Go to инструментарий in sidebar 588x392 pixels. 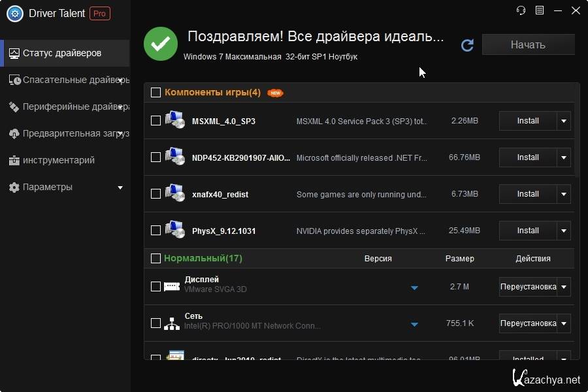59,160
